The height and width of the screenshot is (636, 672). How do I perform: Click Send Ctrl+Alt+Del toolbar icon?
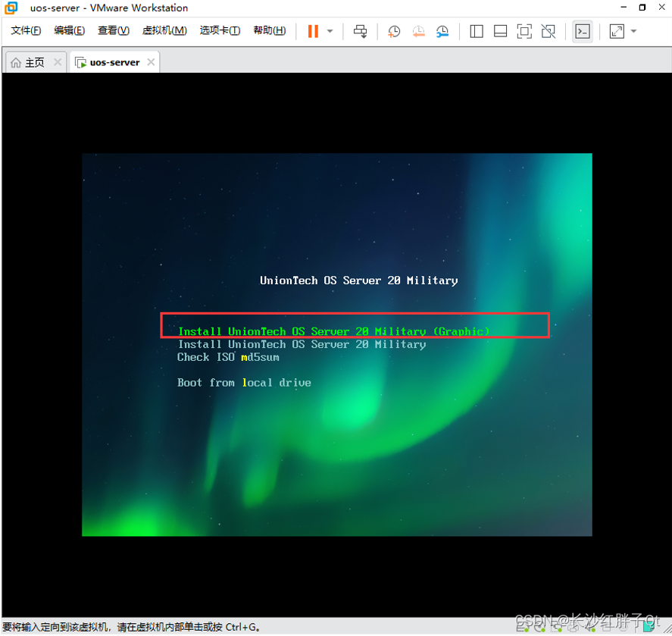360,31
